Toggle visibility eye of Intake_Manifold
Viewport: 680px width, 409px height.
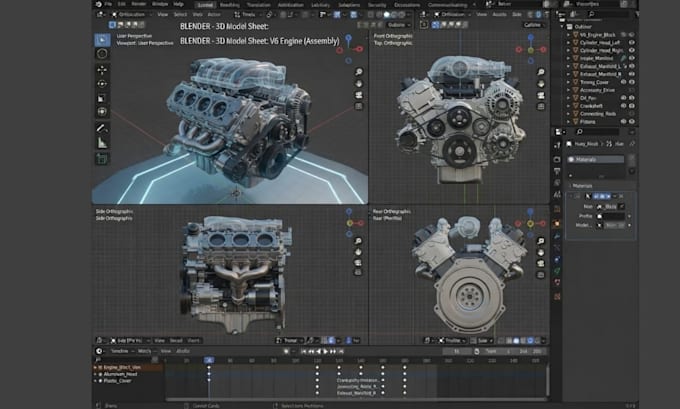632,58
